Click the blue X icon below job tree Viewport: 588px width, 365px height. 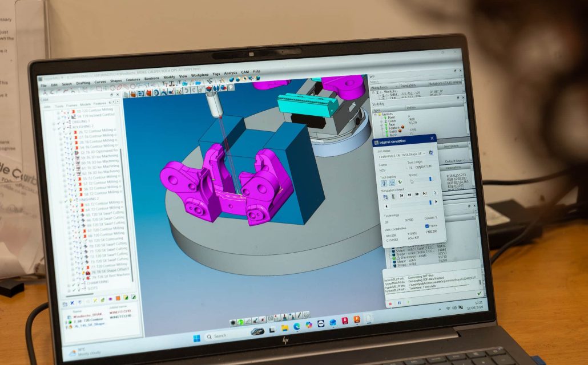point(72,303)
